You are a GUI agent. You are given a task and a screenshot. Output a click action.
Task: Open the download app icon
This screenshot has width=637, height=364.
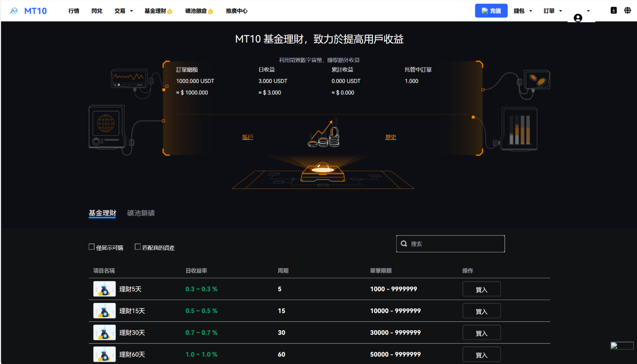pyautogui.click(x=613, y=10)
